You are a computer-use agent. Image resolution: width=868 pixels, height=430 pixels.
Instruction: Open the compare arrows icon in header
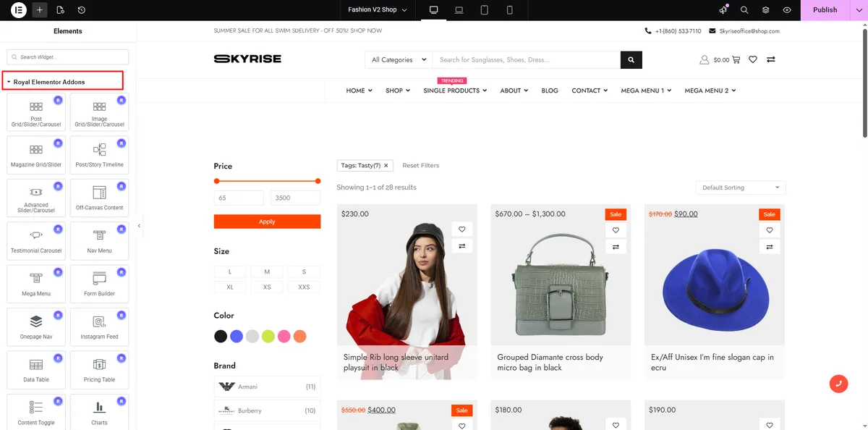(771, 60)
